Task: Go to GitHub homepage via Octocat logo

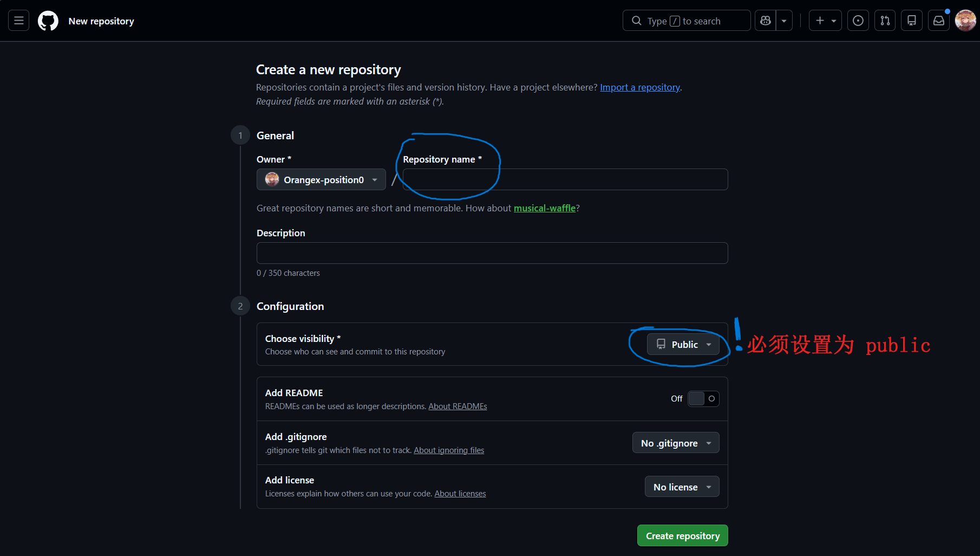Action: [x=48, y=21]
